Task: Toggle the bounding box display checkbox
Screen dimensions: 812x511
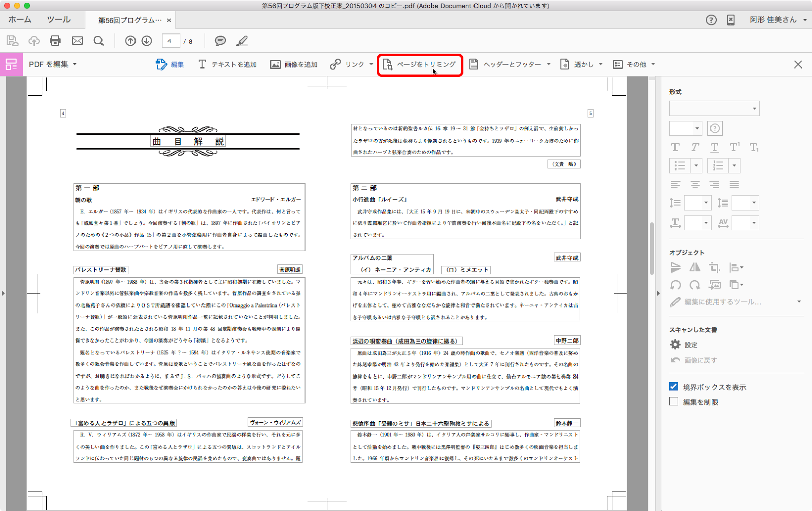Action: click(x=673, y=387)
